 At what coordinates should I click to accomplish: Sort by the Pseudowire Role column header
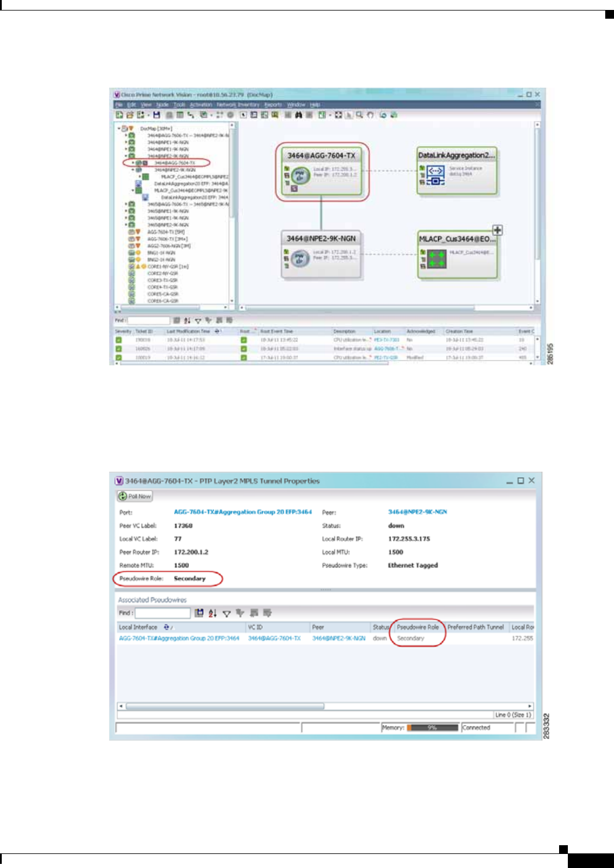pos(418,627)
